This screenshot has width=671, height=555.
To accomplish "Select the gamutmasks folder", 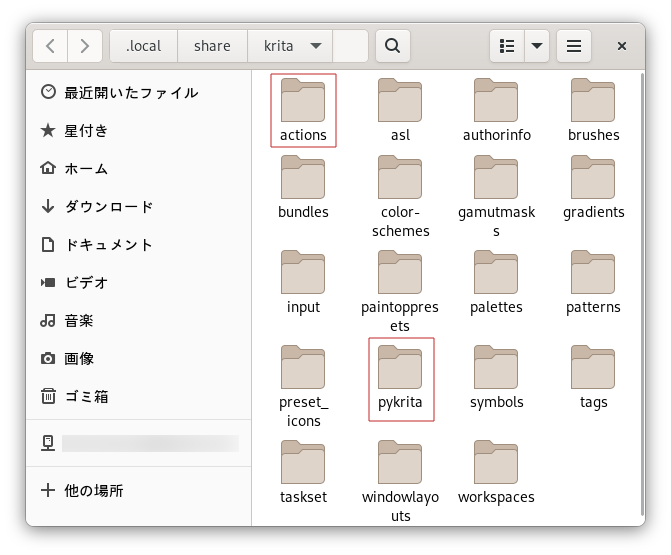I will click(x=496, y=197).
